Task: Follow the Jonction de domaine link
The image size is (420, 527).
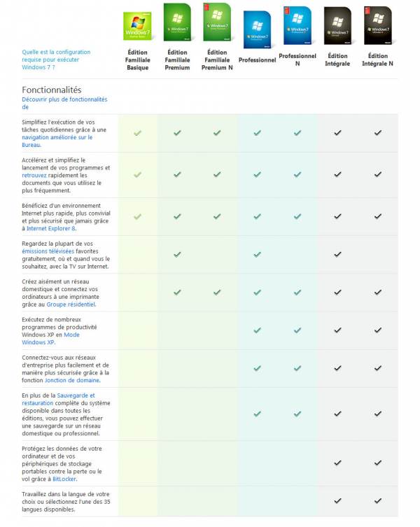Action: [x=72, y=381]
